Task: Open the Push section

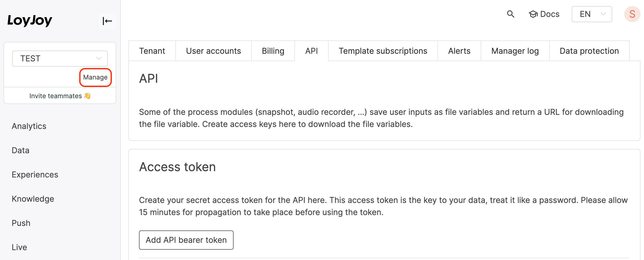Action: (x=21, y=223)
